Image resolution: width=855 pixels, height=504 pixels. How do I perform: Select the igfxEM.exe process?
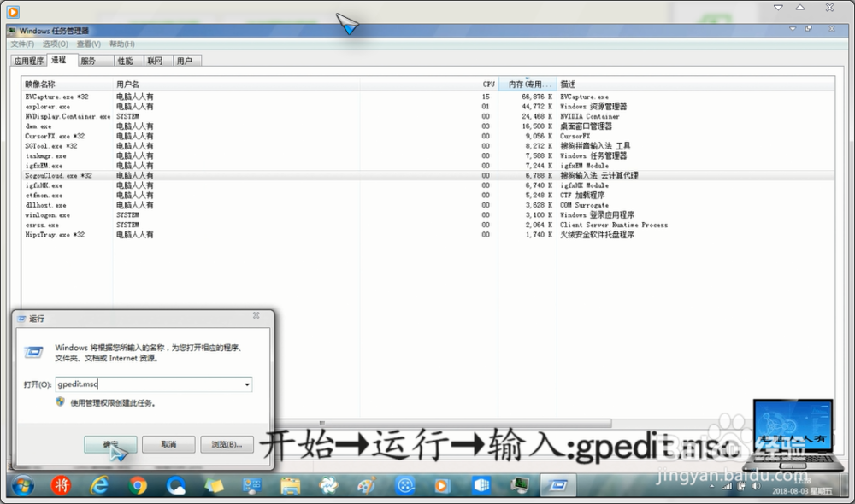click(427, 166)
